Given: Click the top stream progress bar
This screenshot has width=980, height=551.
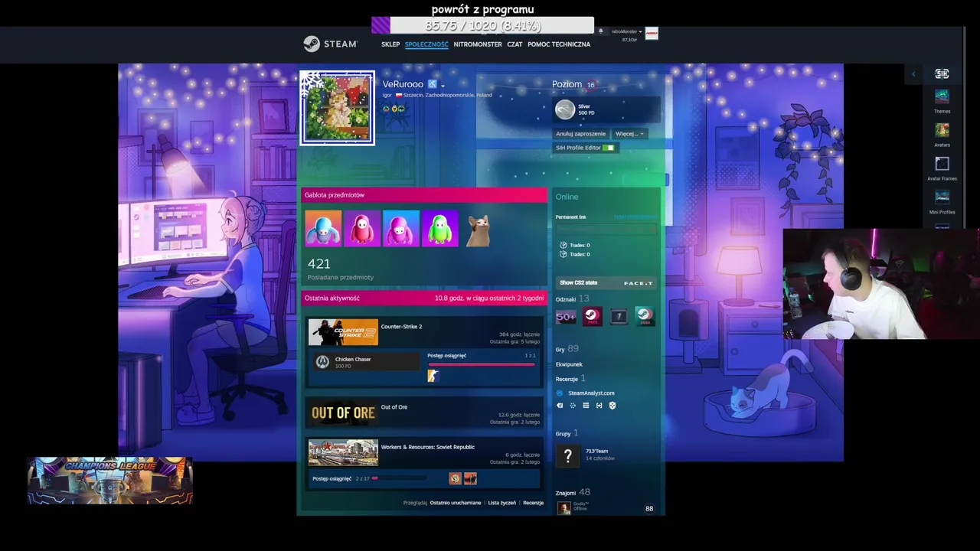Looking at the screenshot, I should tap(483, 26).
